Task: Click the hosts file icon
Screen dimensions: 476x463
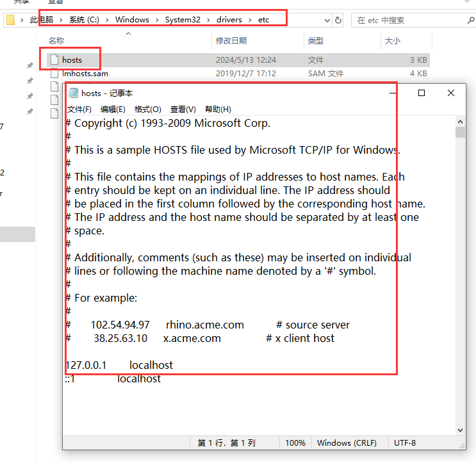Action: pyautogui.click(x=54, y=60)
